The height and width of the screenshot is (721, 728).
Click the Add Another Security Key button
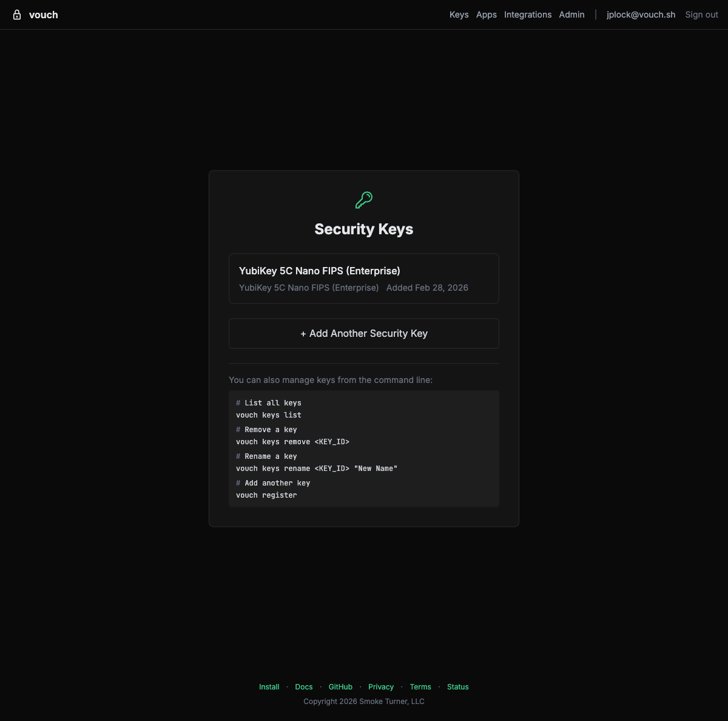(363, 333)
